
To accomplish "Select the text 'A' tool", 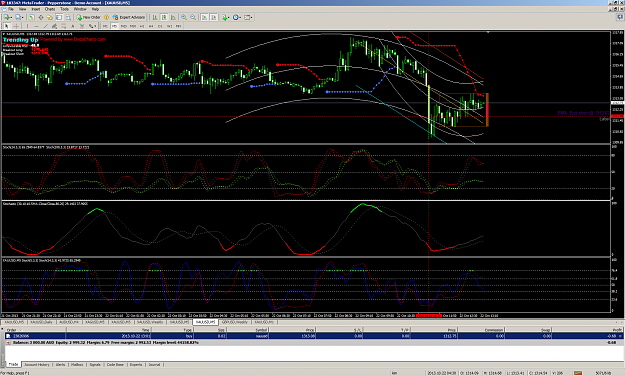I will 73,26.
